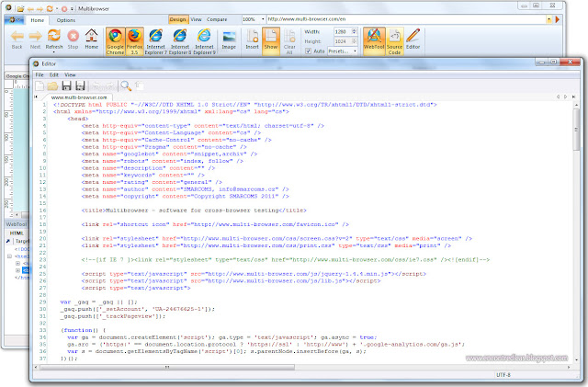The height and width of the screenshot is (387, 588).
Task: Select the Options ribbon tab
Action: tap(66, 20)
